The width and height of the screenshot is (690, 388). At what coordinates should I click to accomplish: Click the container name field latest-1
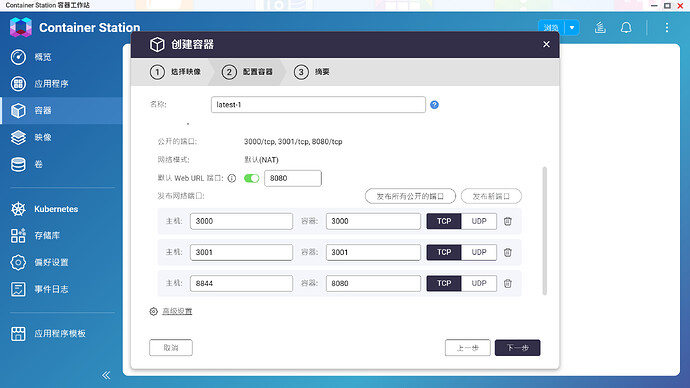pos(318,105)
